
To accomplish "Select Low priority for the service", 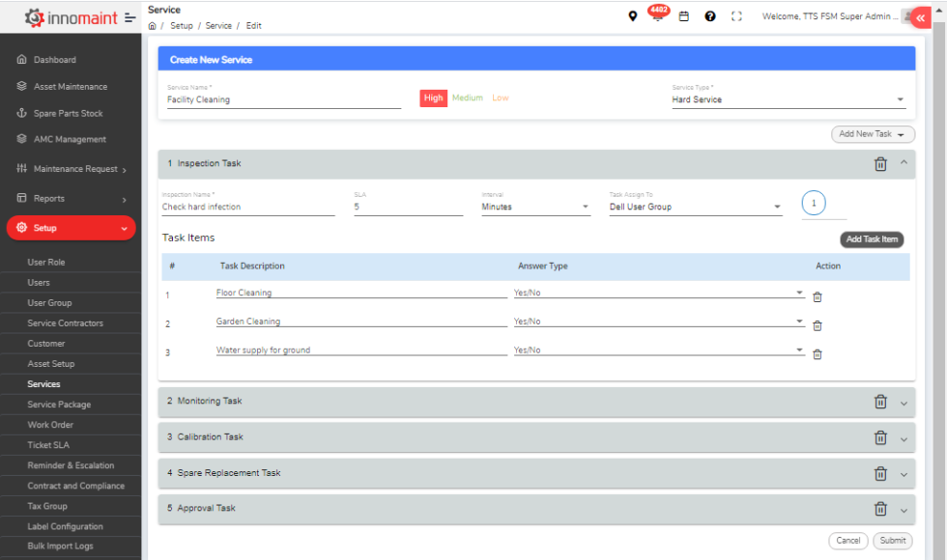I will click(x=500, y=98).
